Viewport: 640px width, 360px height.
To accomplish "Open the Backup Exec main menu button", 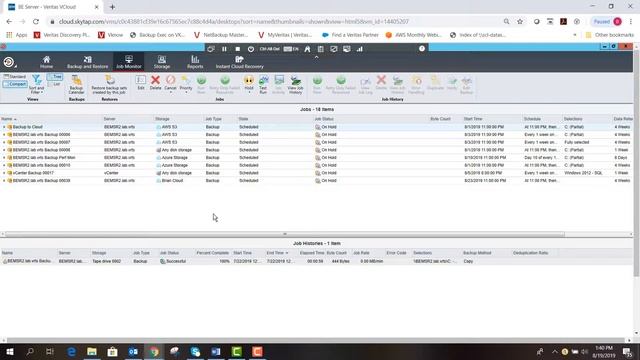I will pyautogui.click(x=9, y=62).
